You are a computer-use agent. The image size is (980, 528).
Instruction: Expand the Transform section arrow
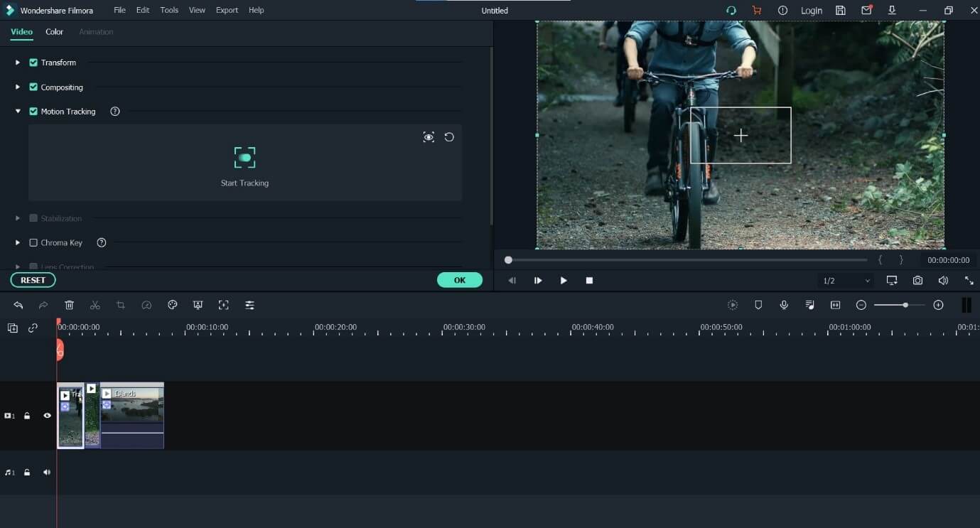tap(18, 63)
